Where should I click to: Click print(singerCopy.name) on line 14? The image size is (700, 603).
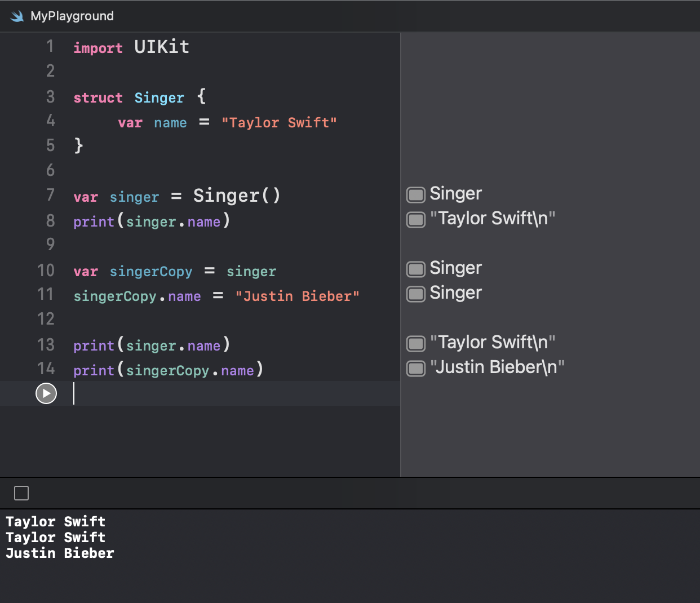tap(168, 370)
